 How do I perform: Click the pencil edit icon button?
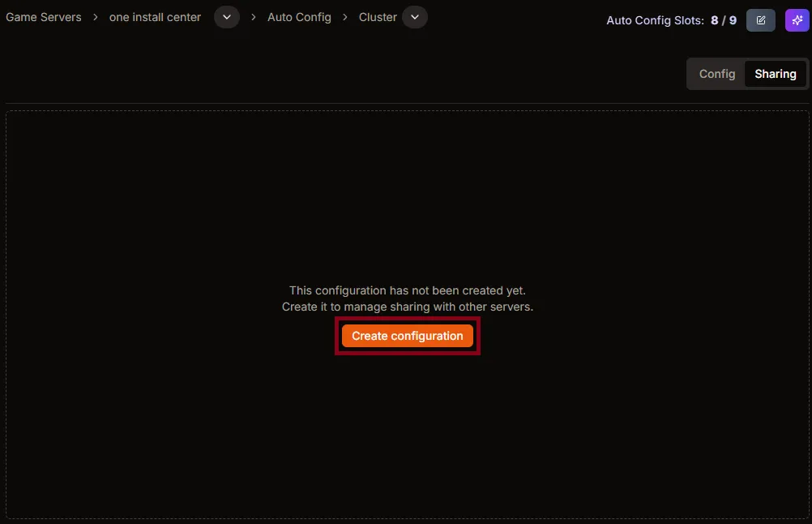pos(760,20)
